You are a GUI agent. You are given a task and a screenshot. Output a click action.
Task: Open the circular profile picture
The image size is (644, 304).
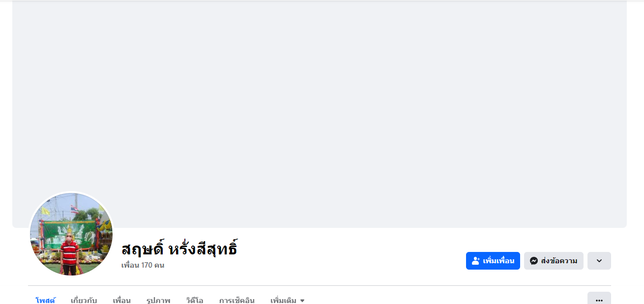71,234
